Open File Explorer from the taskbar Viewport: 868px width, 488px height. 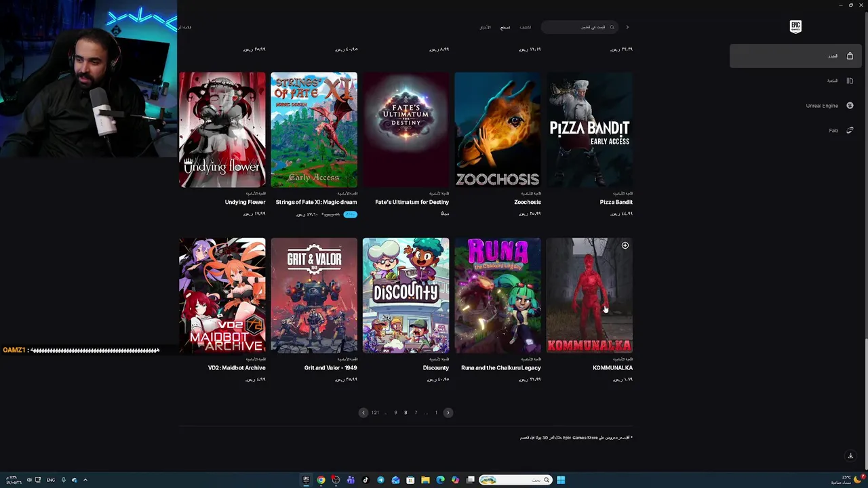tap(425, 480)
